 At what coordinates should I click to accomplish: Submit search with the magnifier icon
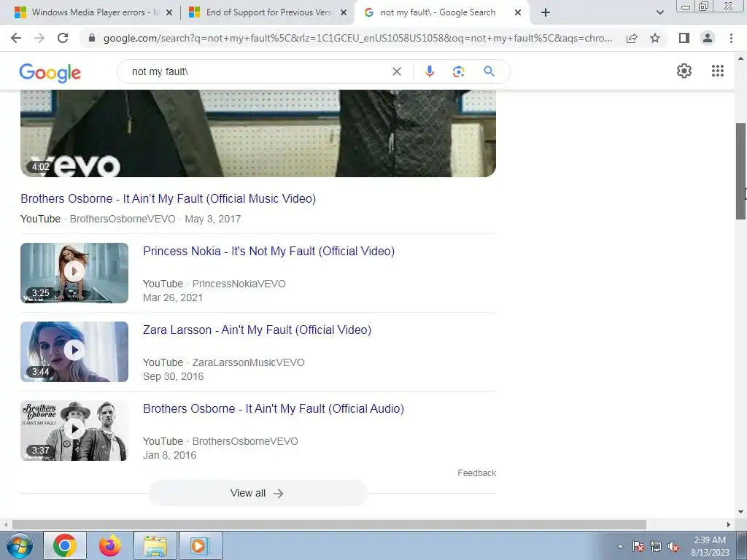pyautogui.click(x=489, y=71)
